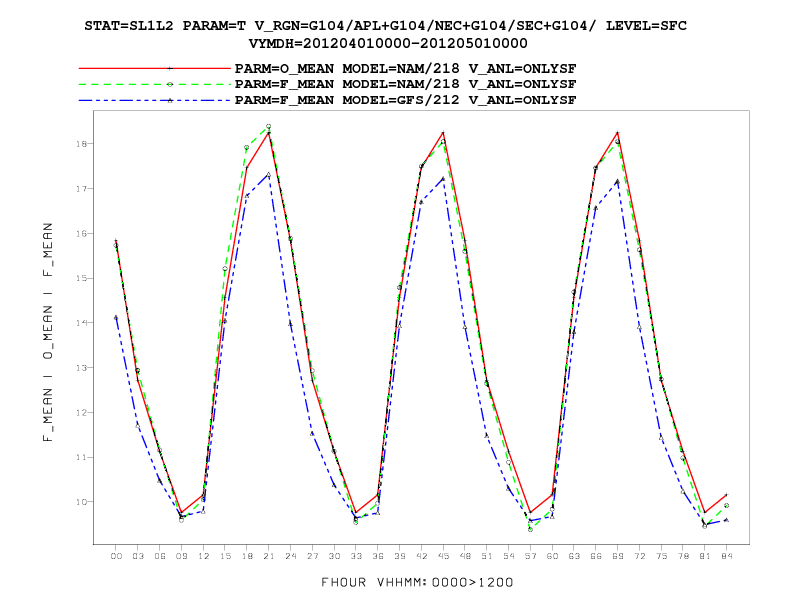Click the x-axis forecast hour label 15
This screenshot has height=612, width=792.
pos(225,556)
